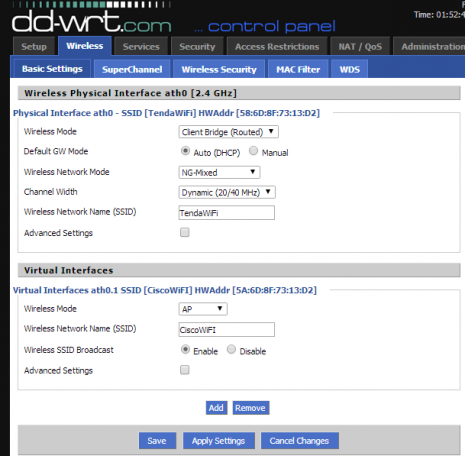This screenshot has width=465, height=456.
Task: Tick ath0.1 Advanced Settings checkbox
Action: [x=185, y=370]
